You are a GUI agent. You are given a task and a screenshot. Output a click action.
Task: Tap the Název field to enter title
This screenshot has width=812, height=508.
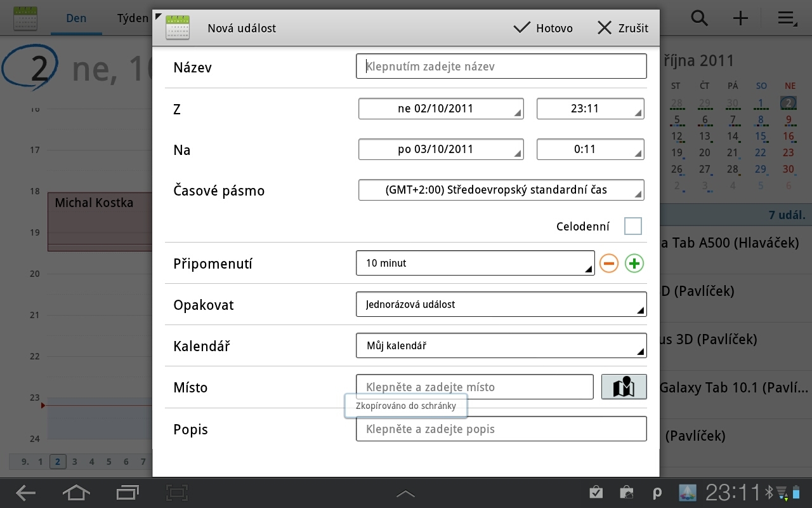click(x=501, y=66)
